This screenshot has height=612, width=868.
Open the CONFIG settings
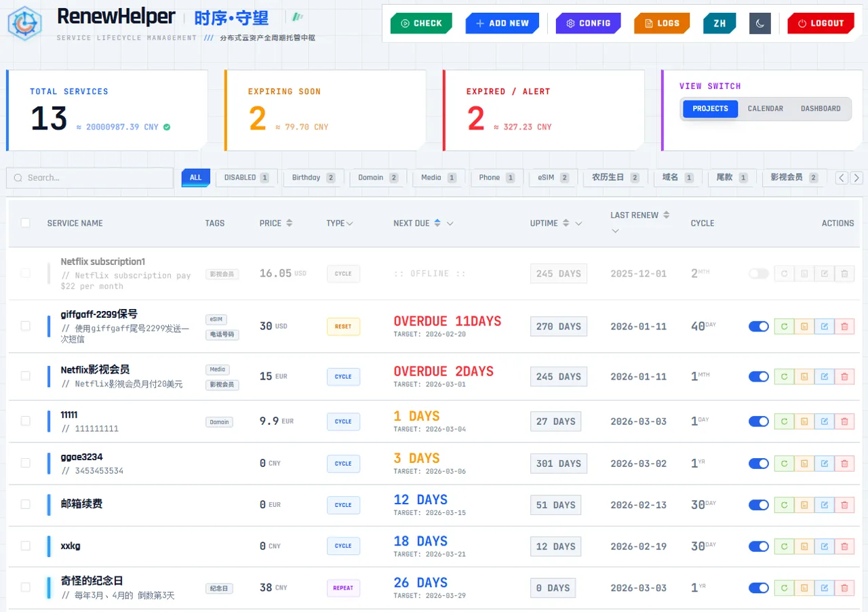[589, 23]
